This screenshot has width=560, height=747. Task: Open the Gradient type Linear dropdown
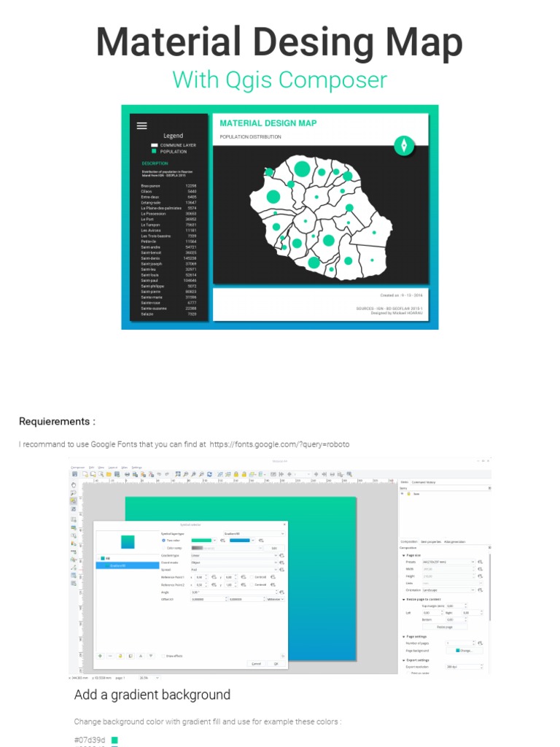click(233, 555)
